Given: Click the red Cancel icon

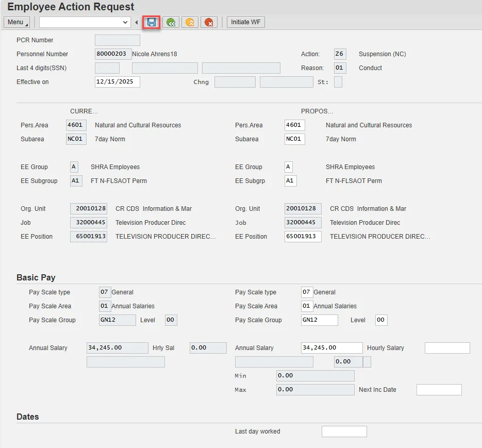Looking at the screenshot, I should coord(209,22).
